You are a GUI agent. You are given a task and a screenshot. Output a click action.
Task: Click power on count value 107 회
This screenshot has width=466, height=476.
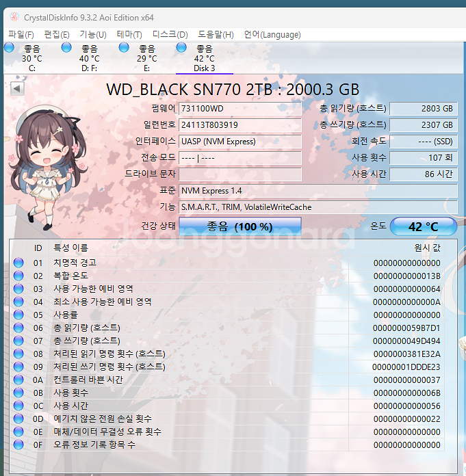pos(424,157)
